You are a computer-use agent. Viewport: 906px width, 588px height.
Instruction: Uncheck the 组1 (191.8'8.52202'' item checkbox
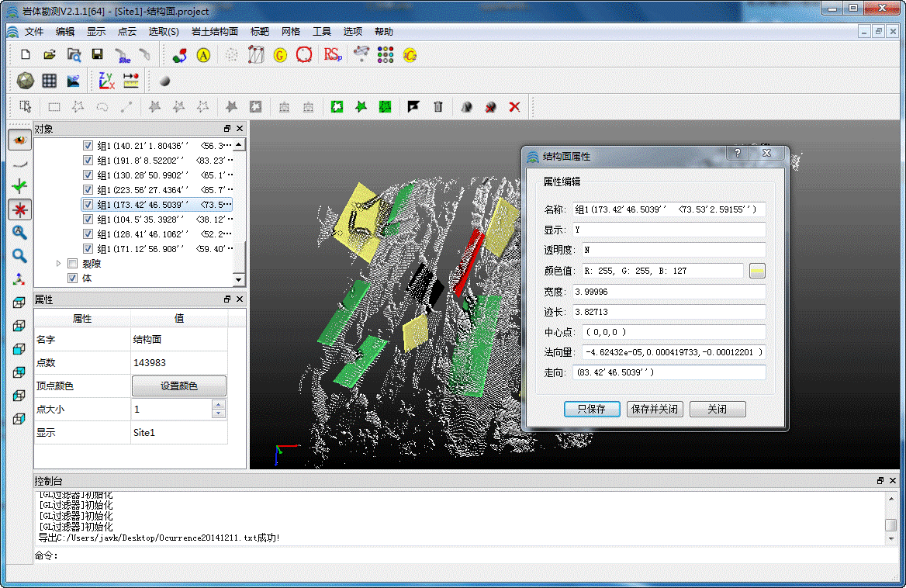pyautogui.click(x=88, y=161)
